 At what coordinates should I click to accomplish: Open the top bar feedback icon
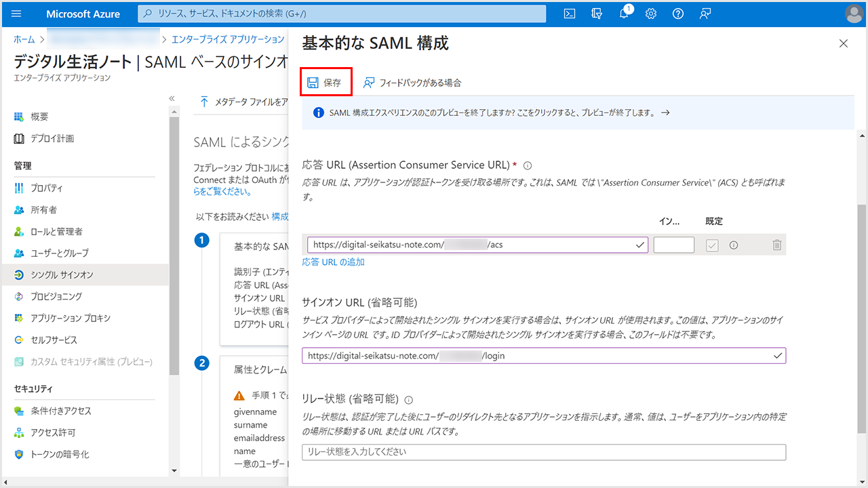point(705,14)
